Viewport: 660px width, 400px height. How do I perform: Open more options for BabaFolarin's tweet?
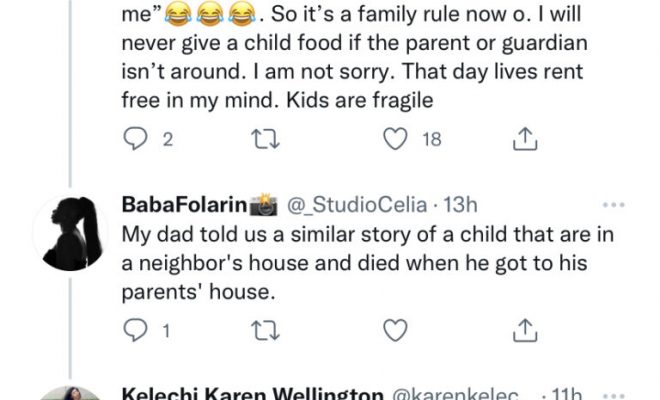pyautogui.click(x=612, y=205)
